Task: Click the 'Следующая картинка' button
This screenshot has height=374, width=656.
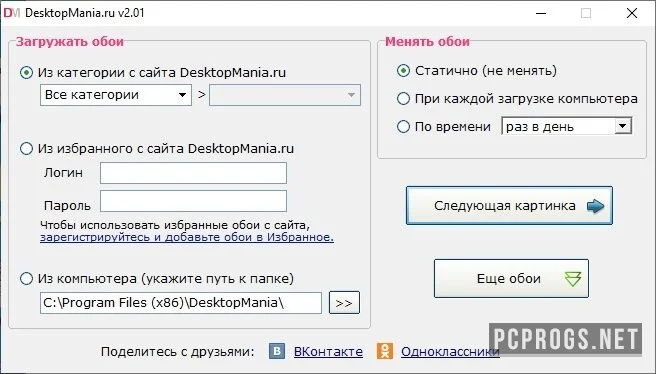Action: 509,205
